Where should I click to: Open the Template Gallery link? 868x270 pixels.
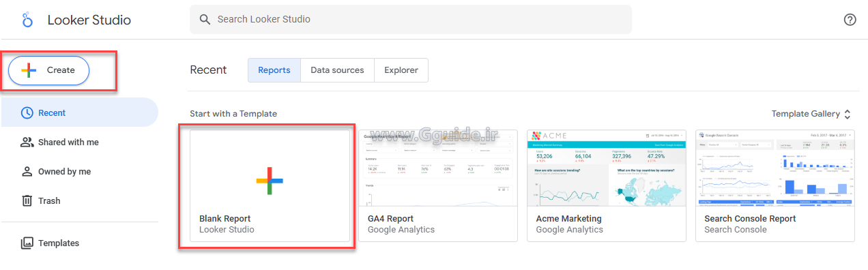[805, 114]
